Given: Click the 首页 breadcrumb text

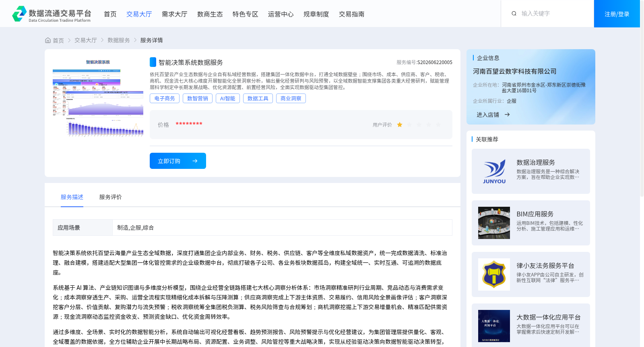Looking at the screenshot, I should tap(58, 40).
